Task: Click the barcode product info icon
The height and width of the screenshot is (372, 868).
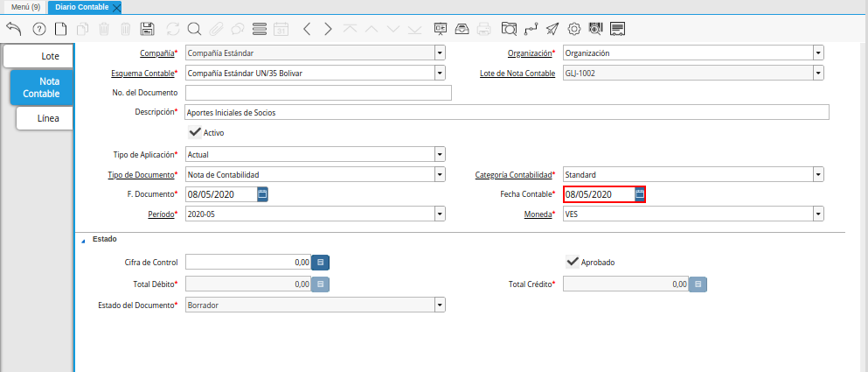Action: pyautogui.click(x=595, y=29)
